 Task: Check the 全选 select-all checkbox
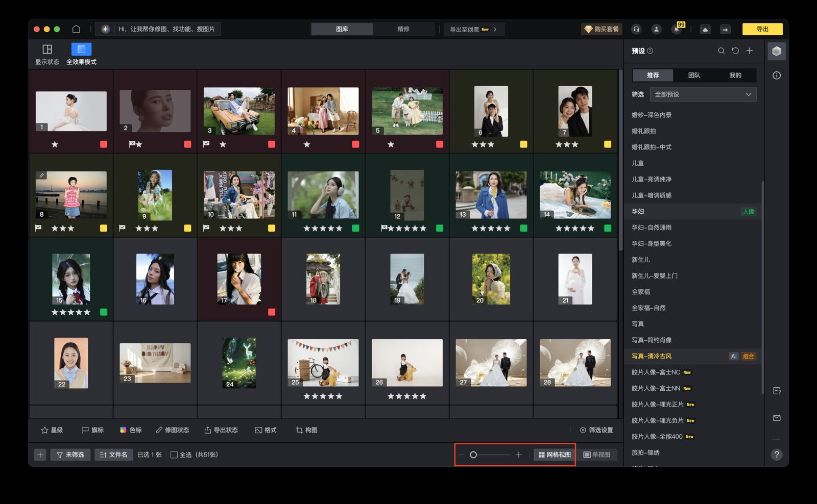(174, 455)
